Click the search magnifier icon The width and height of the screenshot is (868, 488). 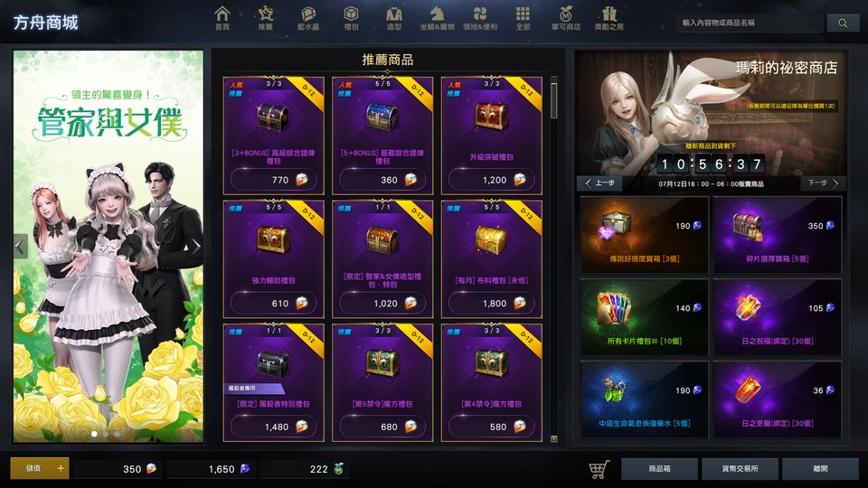coord(843,23)
